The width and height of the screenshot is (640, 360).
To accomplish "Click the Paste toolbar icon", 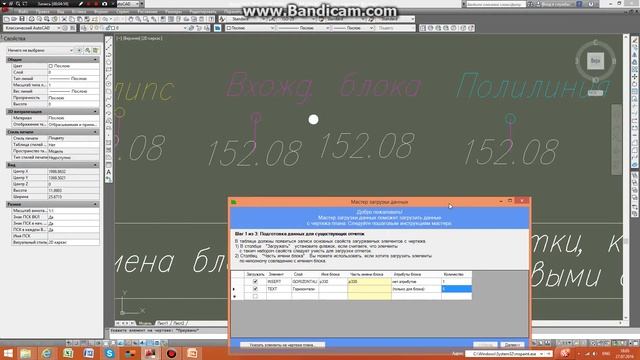I will tap(80, 19).
